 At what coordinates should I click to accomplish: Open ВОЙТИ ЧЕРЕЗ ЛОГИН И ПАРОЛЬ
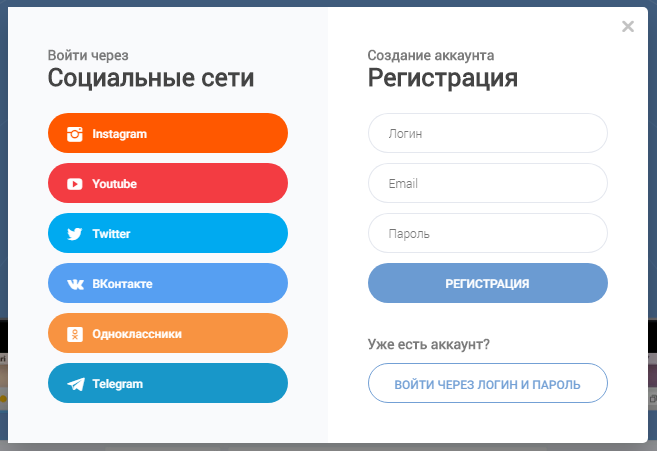[x=487, y=383]
